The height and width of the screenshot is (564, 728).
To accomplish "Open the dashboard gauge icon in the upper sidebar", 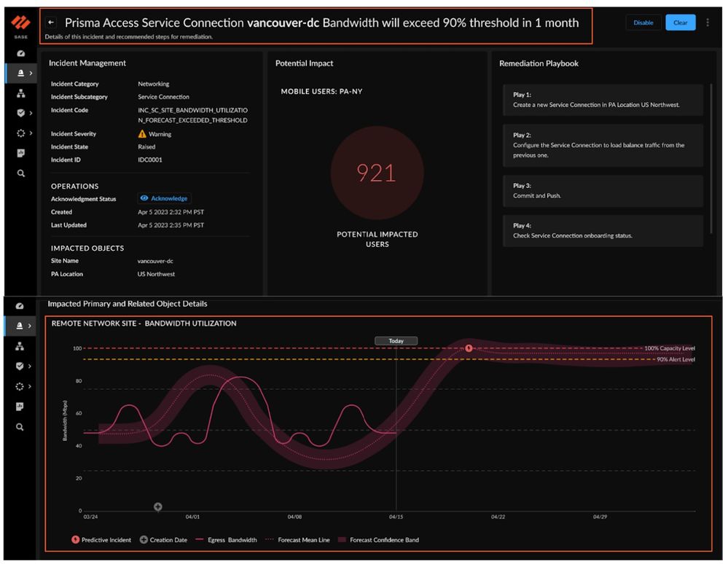I will pos(20,54).
